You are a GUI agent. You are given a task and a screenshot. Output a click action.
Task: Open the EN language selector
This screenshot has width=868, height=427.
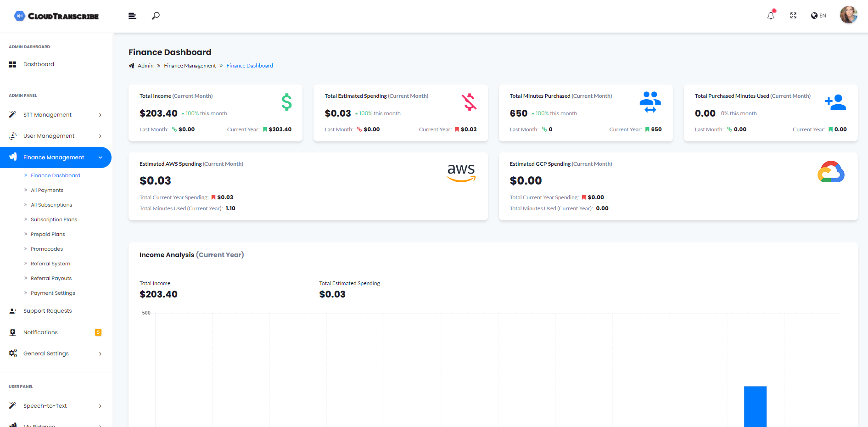tap(818, 16)
